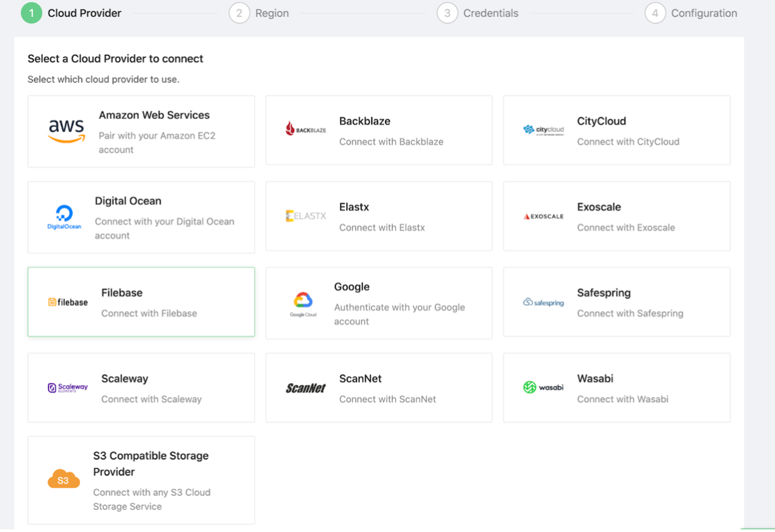
Task: Click "Connect with Backblaze" description
Action: [x=391, y=141]
